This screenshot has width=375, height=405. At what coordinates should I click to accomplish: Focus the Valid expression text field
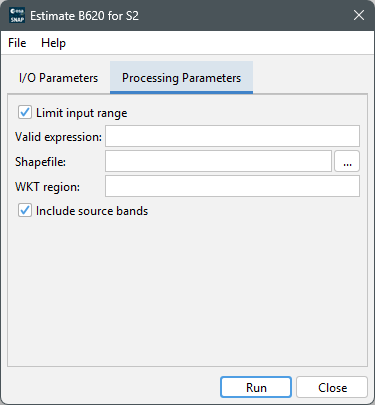232,136
